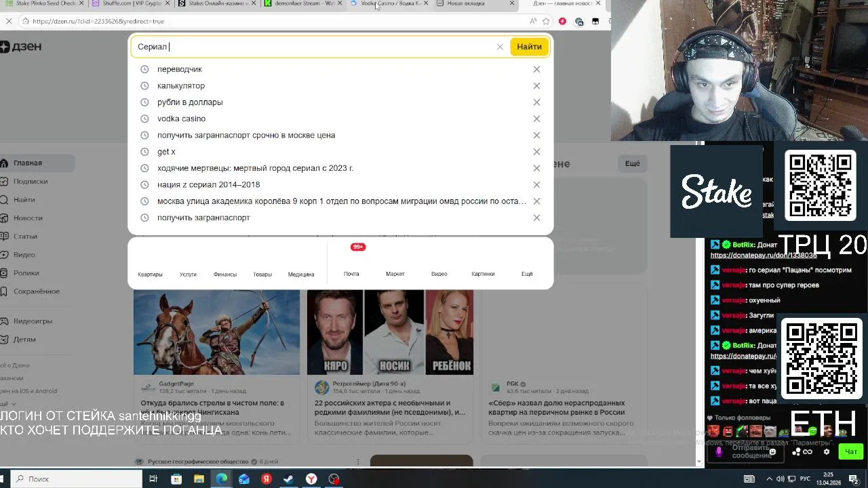Remove the last получить загранпаспорт history entry
This screenshot has width=868, height=488.
point(536,218)
